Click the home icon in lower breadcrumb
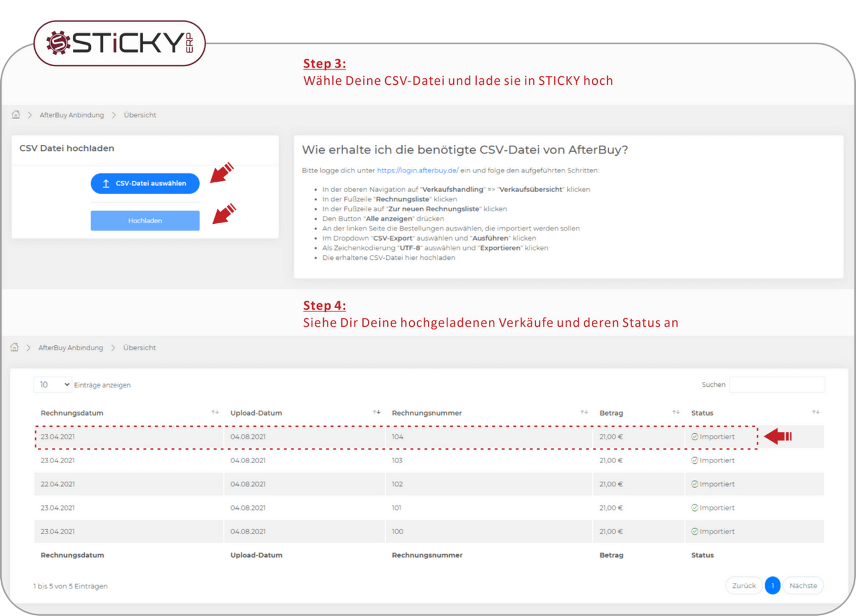 (14, 347)
